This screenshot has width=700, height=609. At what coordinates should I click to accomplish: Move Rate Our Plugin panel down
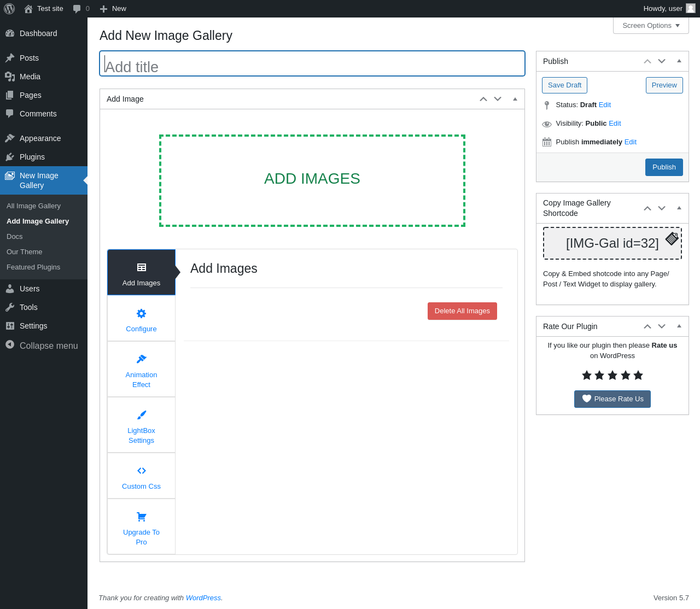click(662, 326)
